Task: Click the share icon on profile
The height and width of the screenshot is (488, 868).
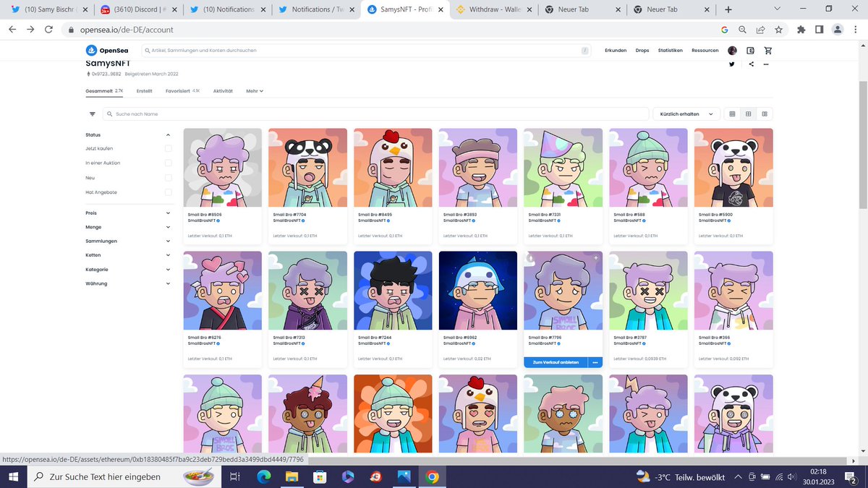Action: (751, 64)
